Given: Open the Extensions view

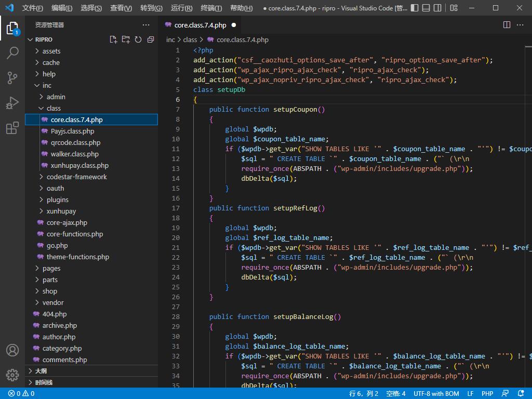Looking at the screenshot, I should pyautogui.click(x=12, y=128).
